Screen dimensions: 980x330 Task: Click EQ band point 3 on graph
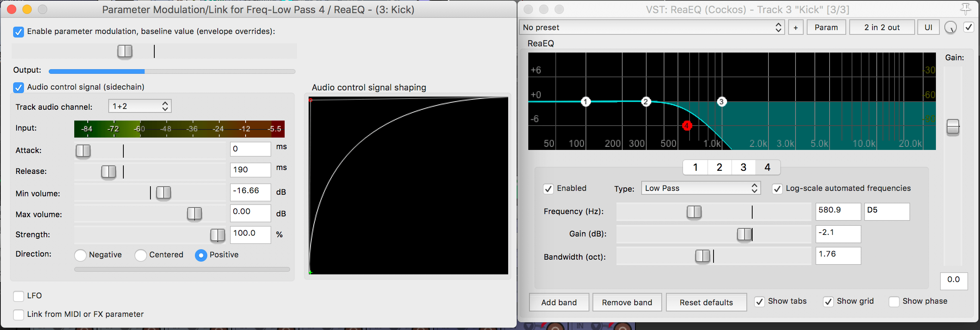coord(721,102)
